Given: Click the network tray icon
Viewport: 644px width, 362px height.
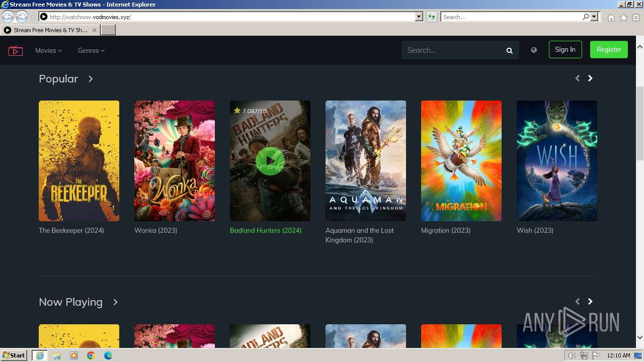Looking at the screenshot, I should [584, 355].
